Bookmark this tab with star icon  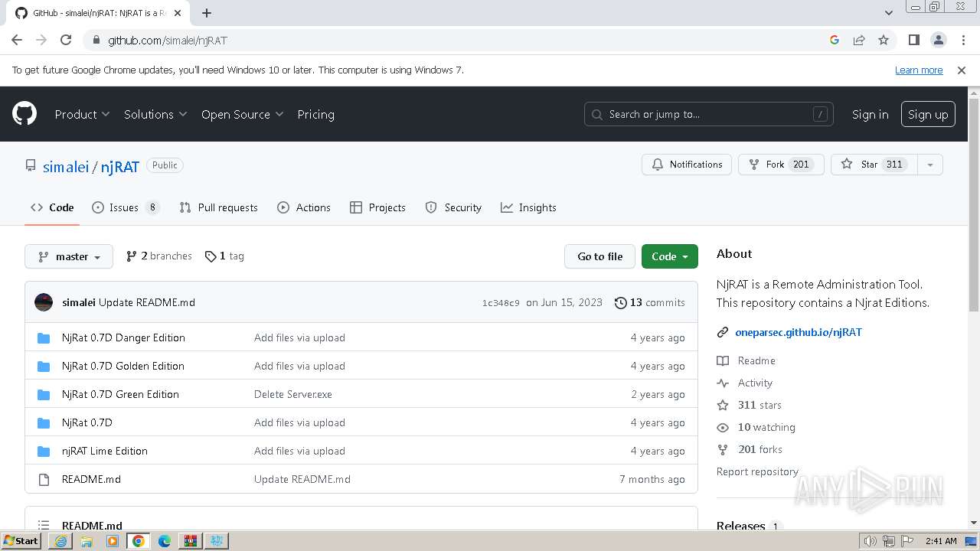click(884, 40)
